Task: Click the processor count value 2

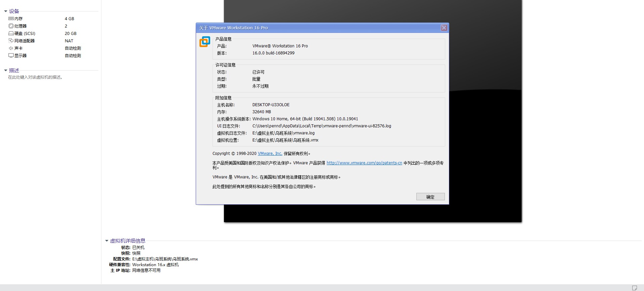Action: click(x=66, y=26)
